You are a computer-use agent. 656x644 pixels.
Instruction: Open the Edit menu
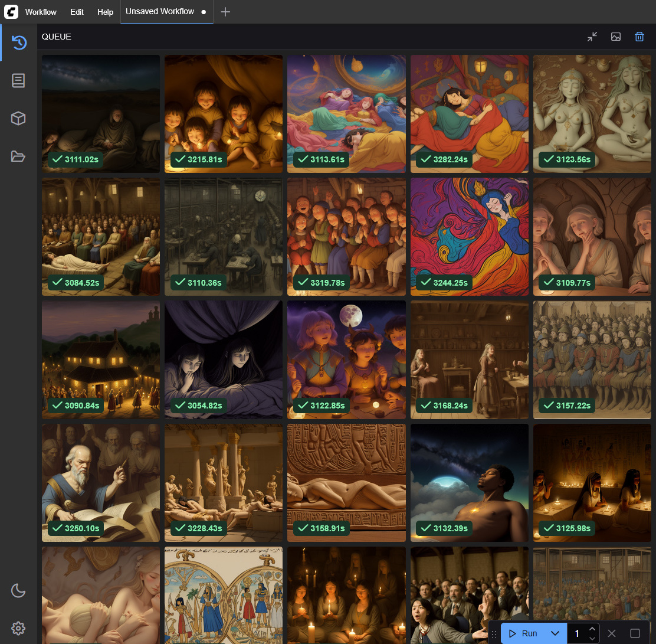pyautogui.click(x=77, y=12)
